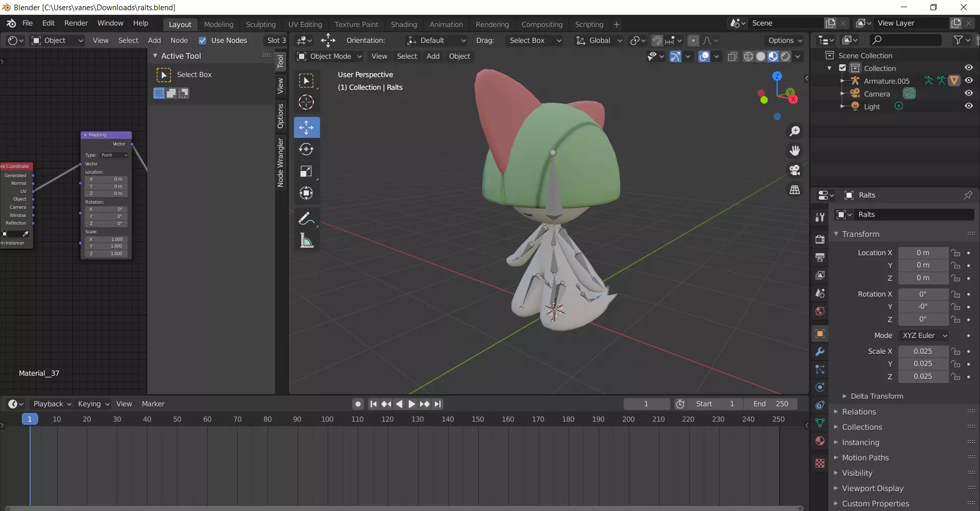Open the Orientation Default dropdown
Screen dimensions: 980x511
pos(436,40)
